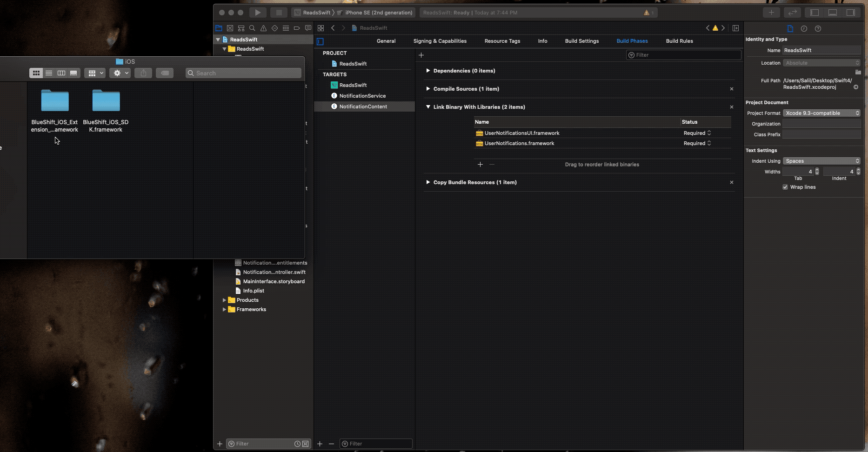Toggle the inspectors panel visibility button
The width and height of the screenshot is (868, 452).
(x=851, y=13)
